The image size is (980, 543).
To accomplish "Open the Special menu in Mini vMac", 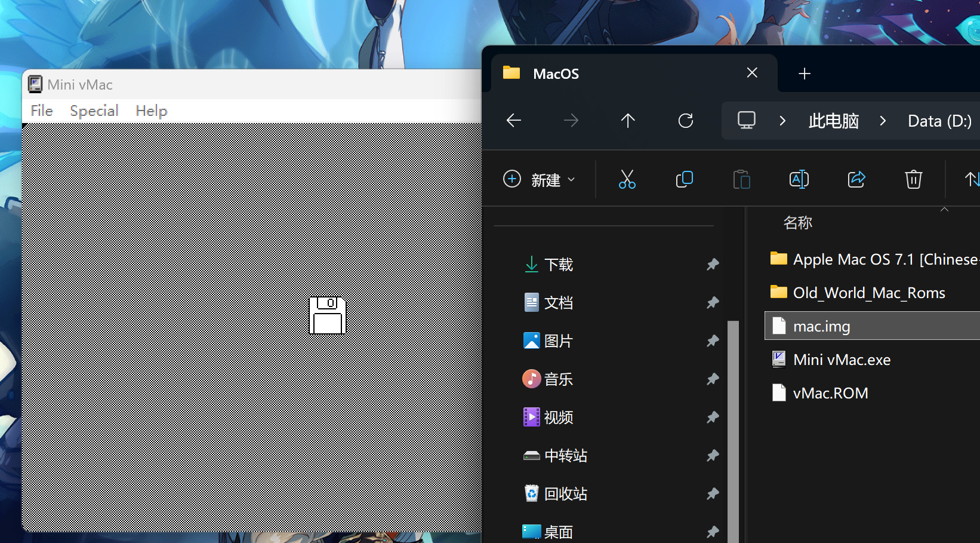I will click(94, 111).
